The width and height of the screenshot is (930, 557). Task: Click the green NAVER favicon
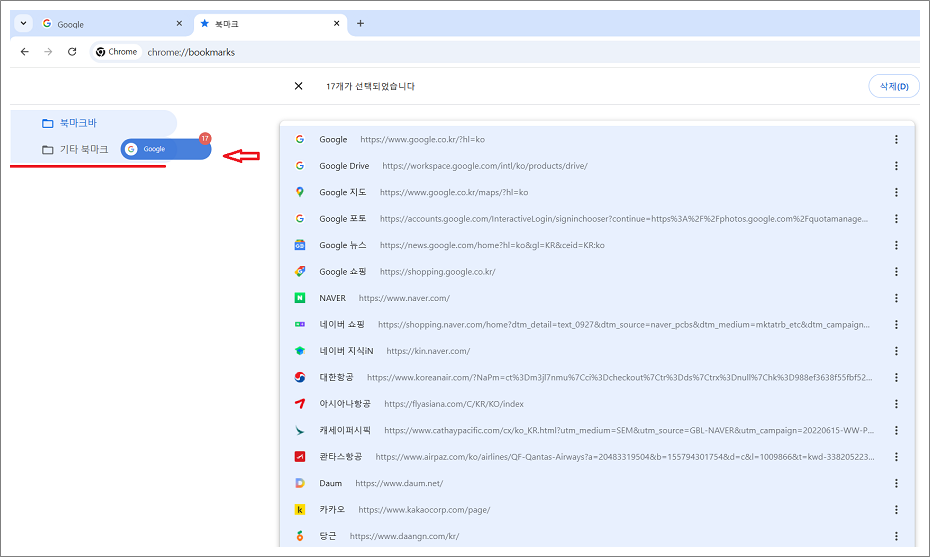click(300, 298)
